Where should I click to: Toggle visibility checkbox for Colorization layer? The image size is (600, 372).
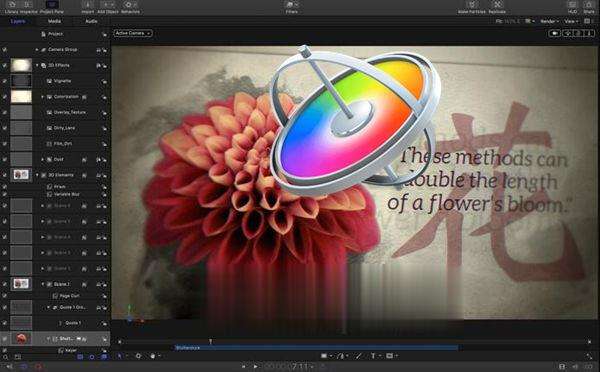[5, 97]
